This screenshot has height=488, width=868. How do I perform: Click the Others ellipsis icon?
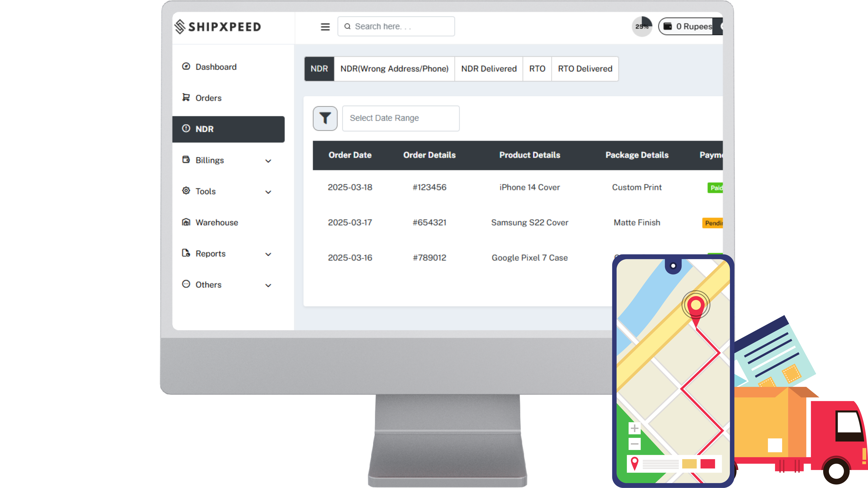click(186, 284)
